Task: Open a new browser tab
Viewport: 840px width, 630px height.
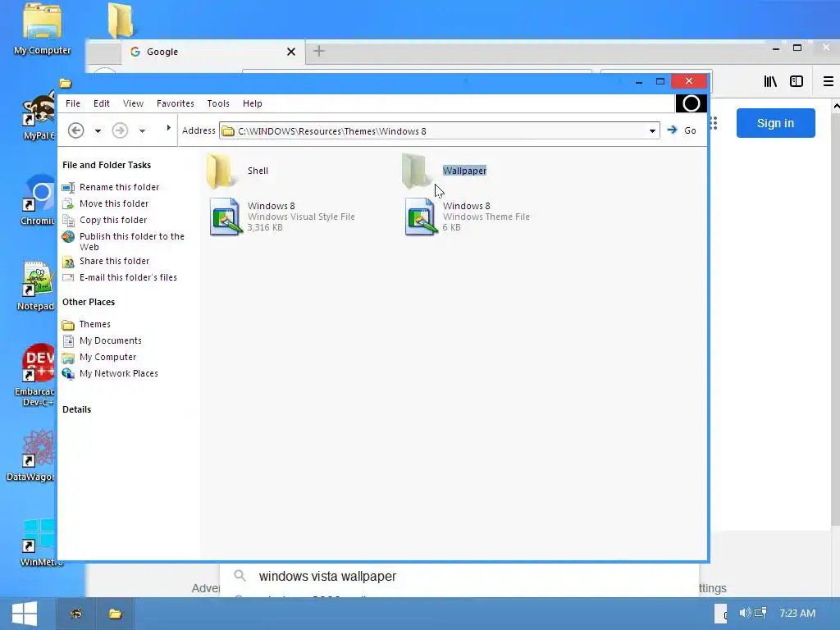Action: point(319,51)
